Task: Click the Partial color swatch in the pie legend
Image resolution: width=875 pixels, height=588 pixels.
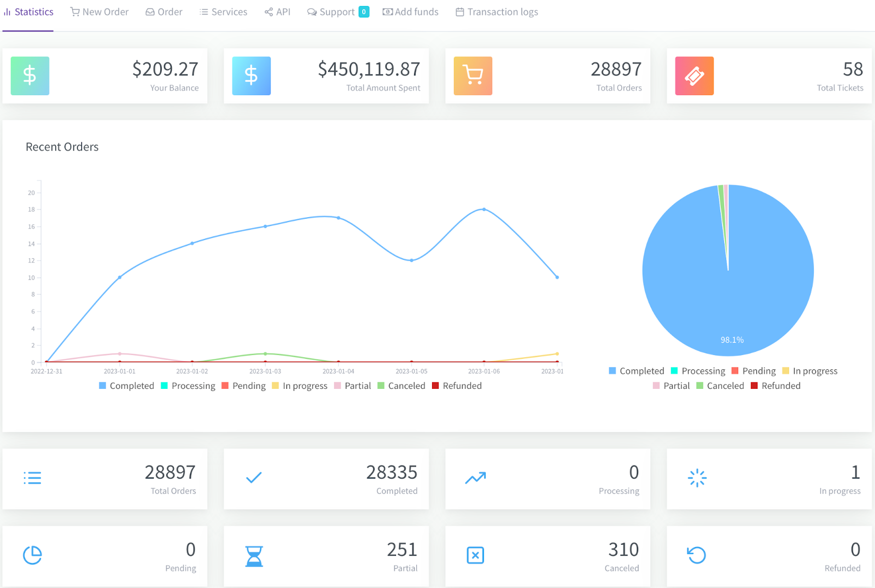Action: (656, 386)
